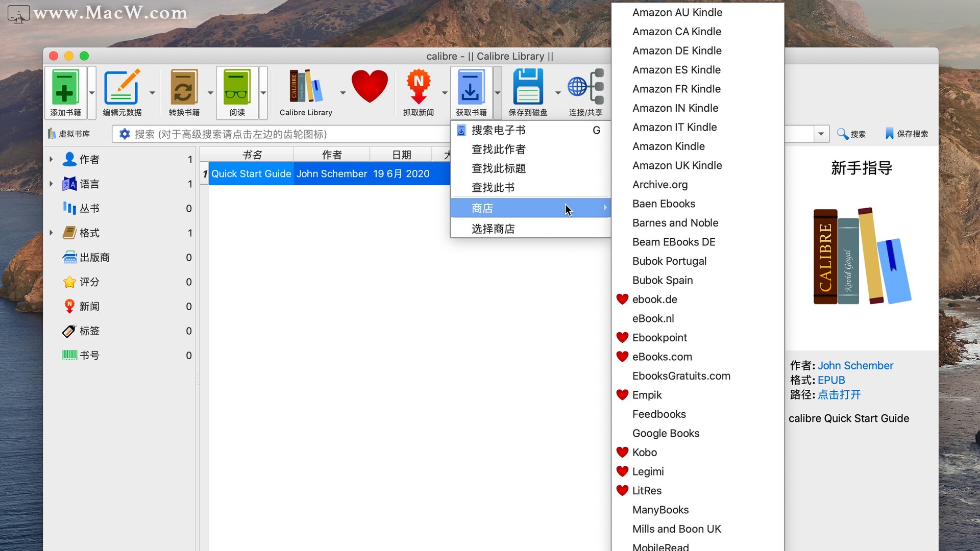The height and width of the screenshot is (551, 980).
Task: Click the Save Search (保存搜索) bookmark button
Action: coord(906,134)
